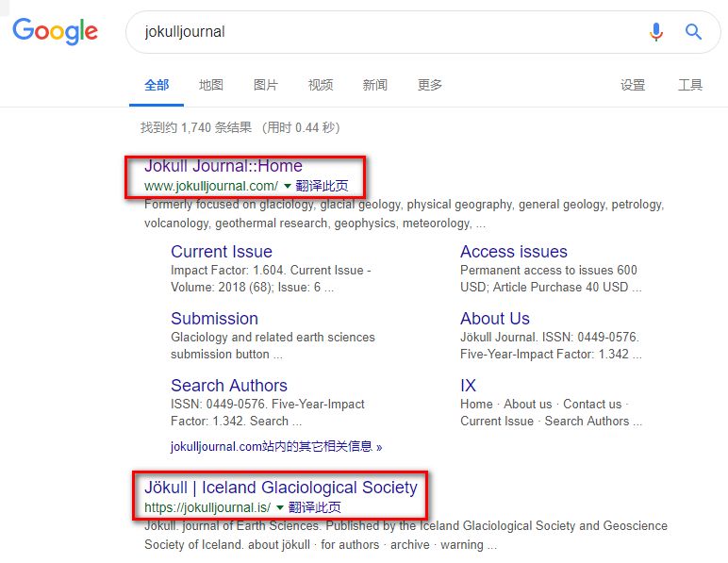Viewport: 728px width, 563px height.
Task: Click the Google logo
Action: point(56,31)
